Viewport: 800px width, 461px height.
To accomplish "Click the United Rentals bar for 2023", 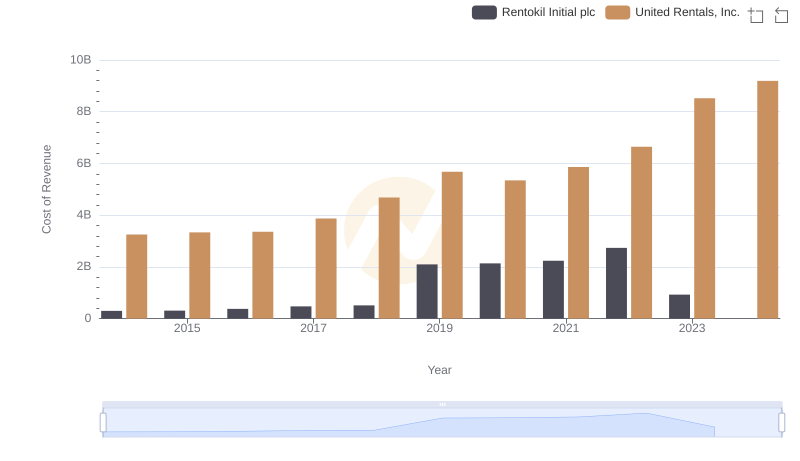I will 705,209.
